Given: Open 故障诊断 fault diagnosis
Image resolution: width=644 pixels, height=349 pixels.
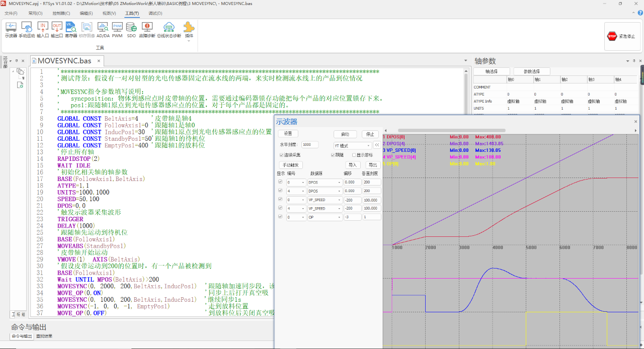Looking at the screenshot, I should (x=147, y=30).
